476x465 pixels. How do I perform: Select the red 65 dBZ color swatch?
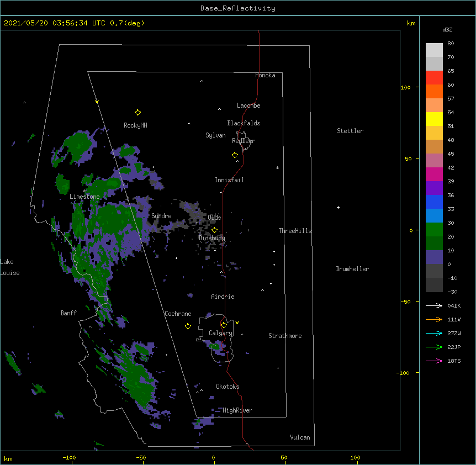(x=434, y=77)
